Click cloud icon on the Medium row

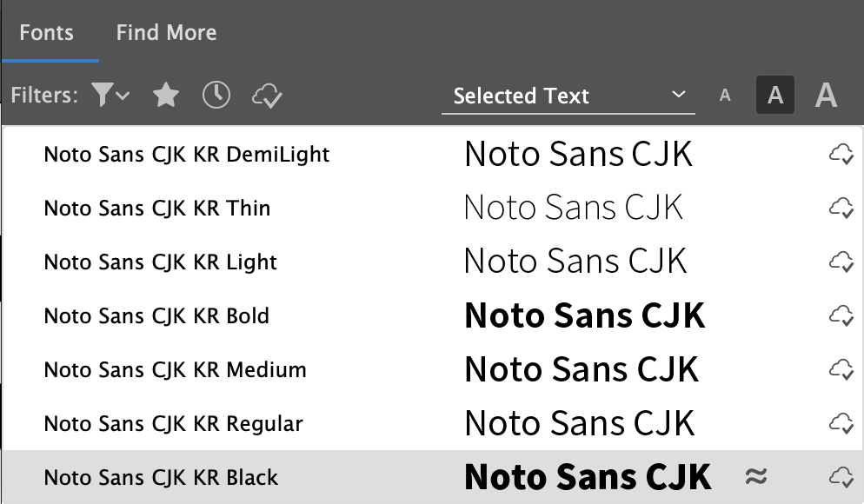841,369
